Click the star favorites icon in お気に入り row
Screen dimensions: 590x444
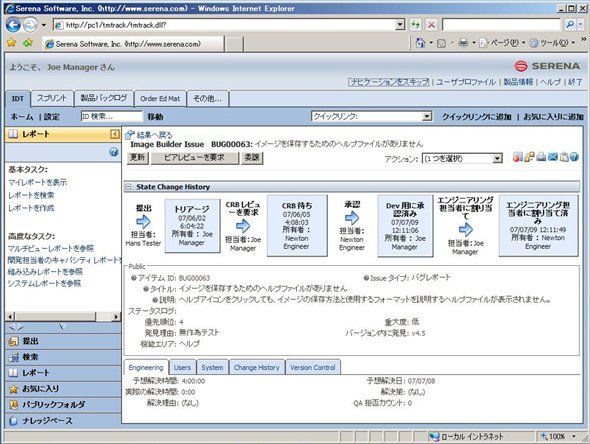click(13, 389)
